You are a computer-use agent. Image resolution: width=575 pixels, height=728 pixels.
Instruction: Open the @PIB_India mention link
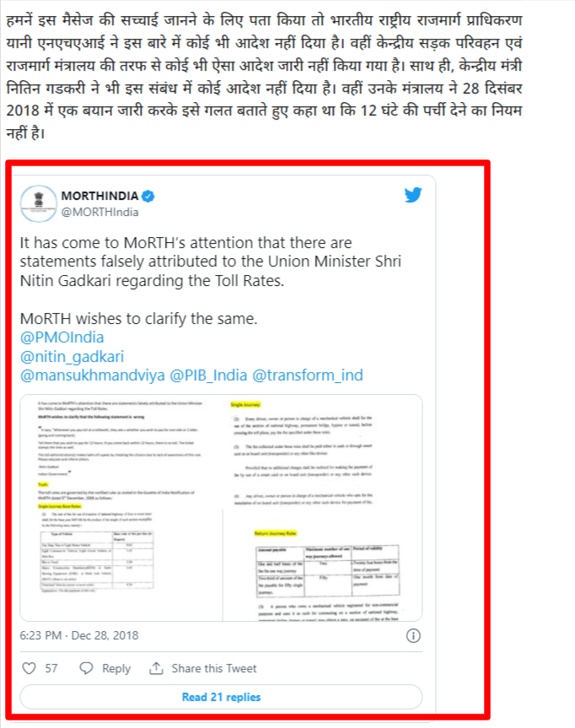click(208, 375)
